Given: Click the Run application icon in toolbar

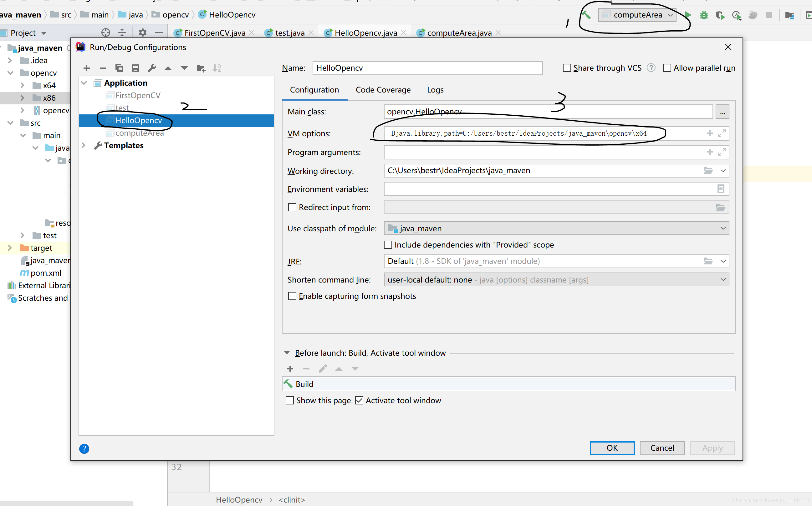Looking at the screenshot, I should click(x=687, y=15).
